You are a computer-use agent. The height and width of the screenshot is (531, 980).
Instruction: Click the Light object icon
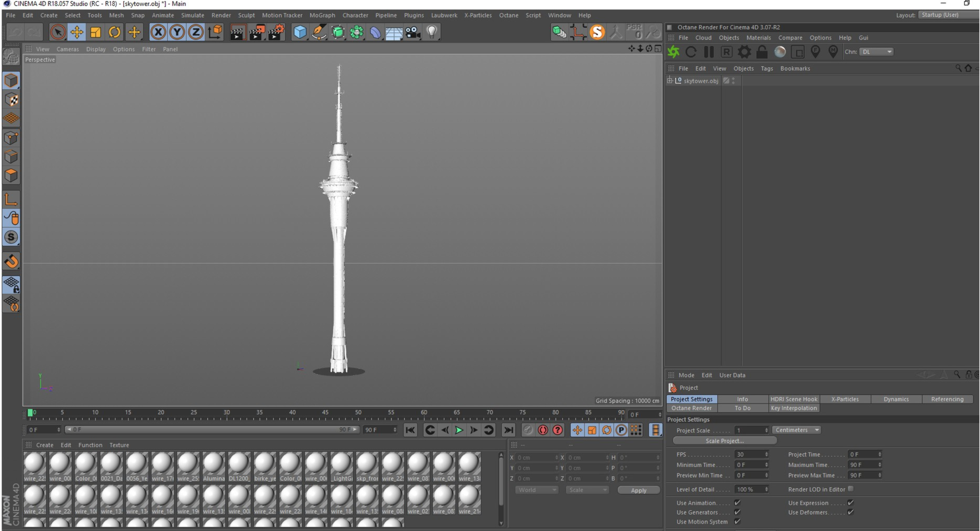[432, 32]
